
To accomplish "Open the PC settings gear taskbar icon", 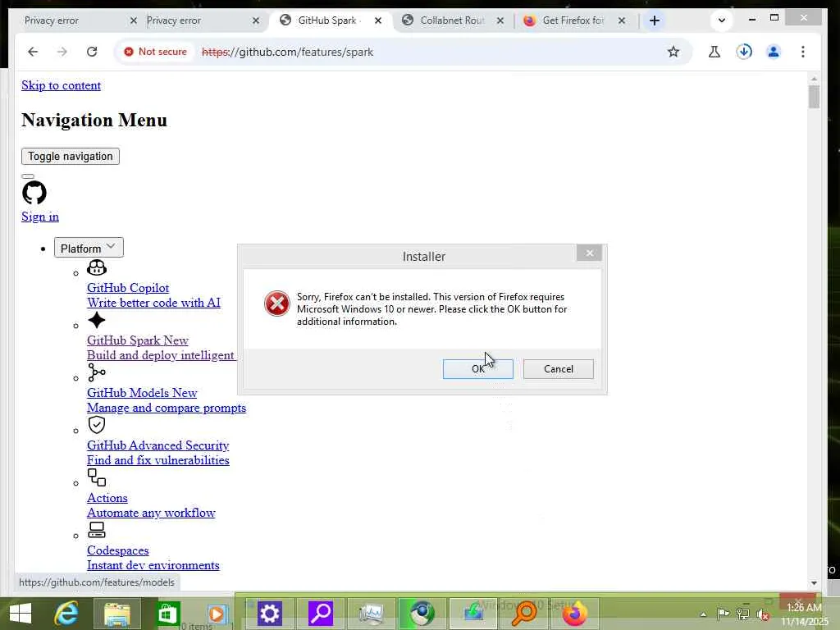I will tap(269, 614).
